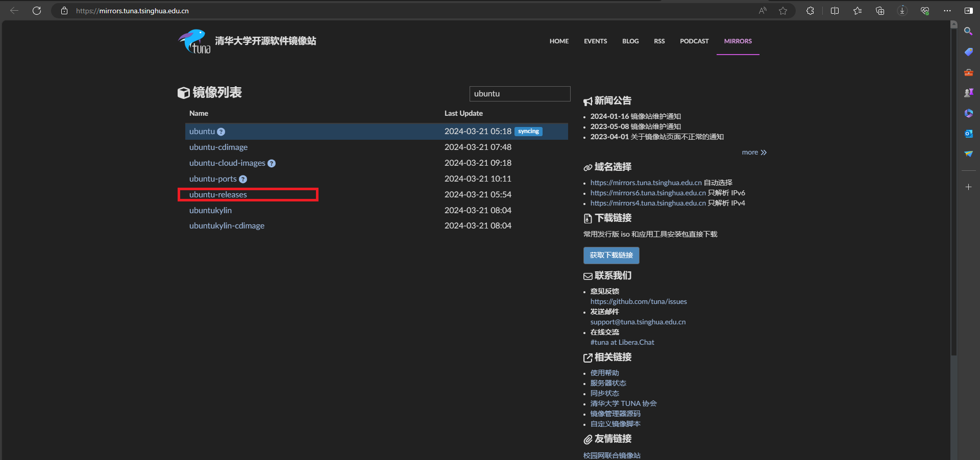
Task: Open sidebar Games icon
Action: (968, 93)
